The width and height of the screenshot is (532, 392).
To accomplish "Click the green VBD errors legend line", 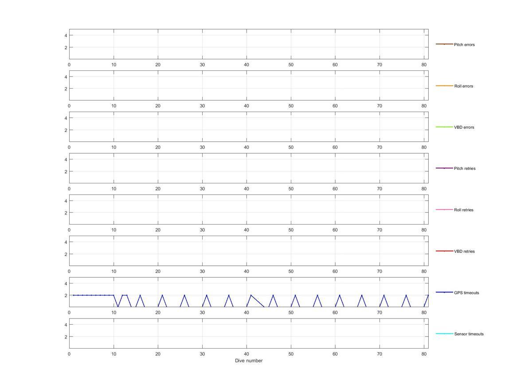I will [x=444, y=127].
